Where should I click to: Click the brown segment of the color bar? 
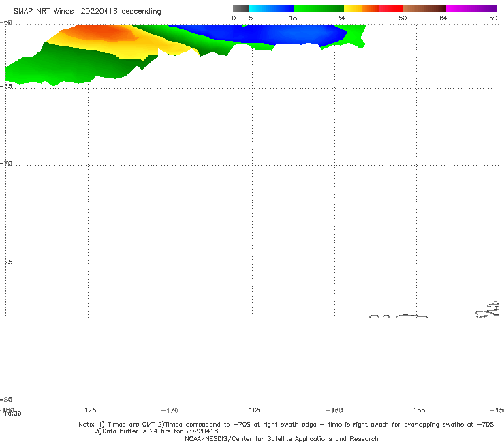coord(424,8)
